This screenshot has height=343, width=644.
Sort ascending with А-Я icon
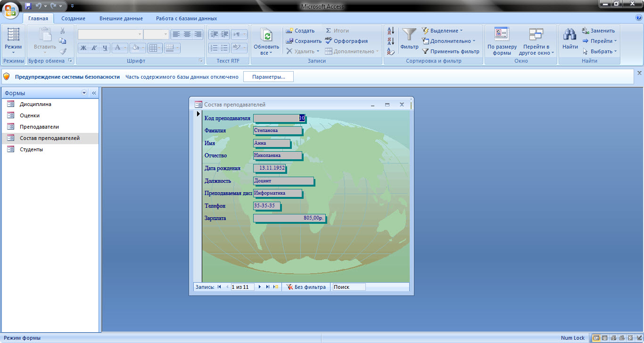click(391, 31)
